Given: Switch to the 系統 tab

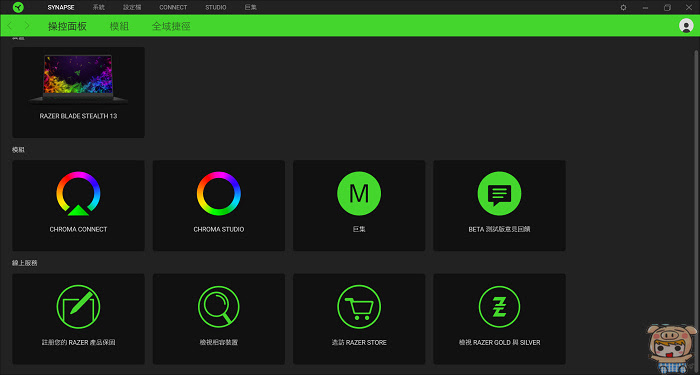Looking at the screenshot, I should (99, 8).
